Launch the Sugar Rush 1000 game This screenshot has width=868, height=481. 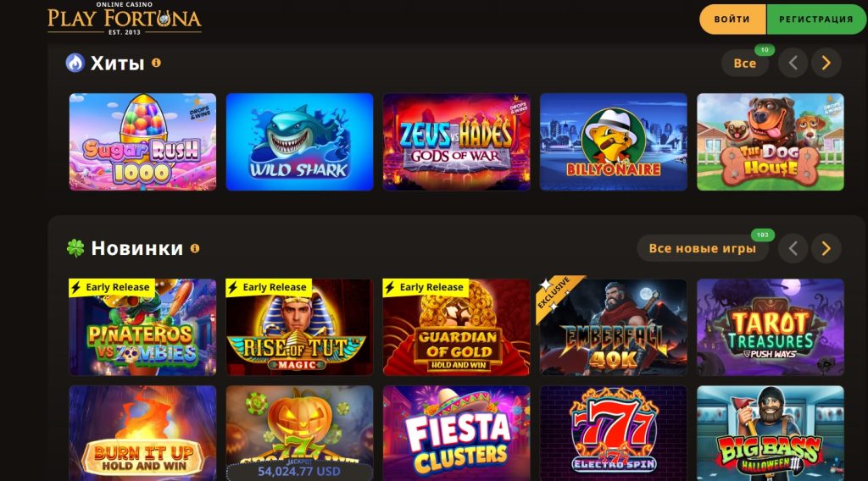point(142,142)
